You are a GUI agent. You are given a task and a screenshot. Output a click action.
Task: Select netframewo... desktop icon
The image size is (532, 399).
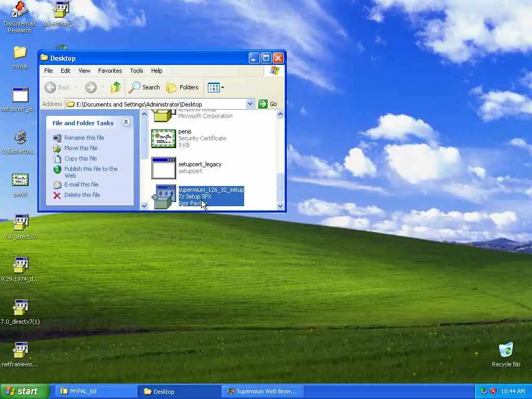20,354
